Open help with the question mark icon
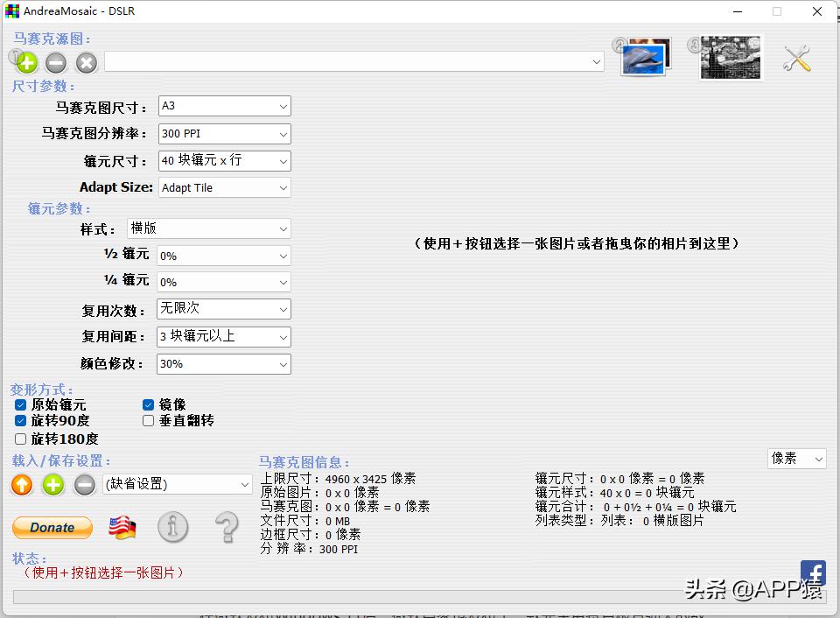840x618 pixels. [x=225, y=528]
